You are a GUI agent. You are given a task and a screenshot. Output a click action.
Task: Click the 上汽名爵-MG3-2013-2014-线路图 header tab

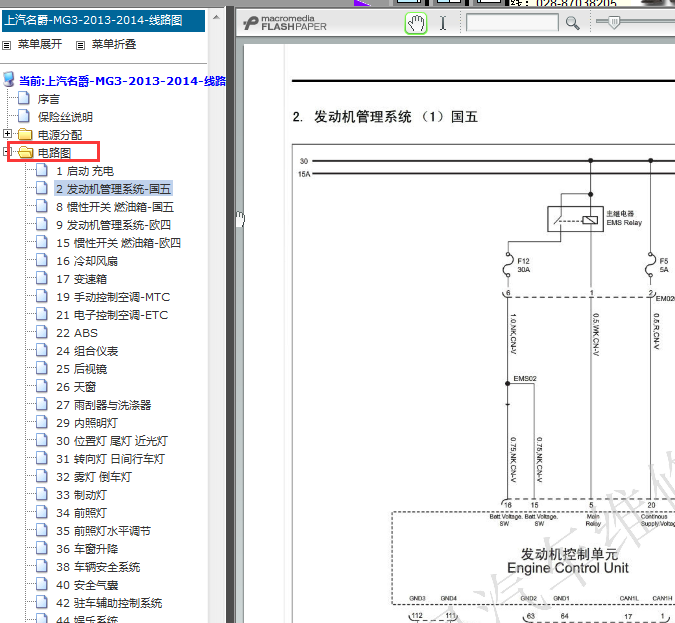(x=103, y=21)
